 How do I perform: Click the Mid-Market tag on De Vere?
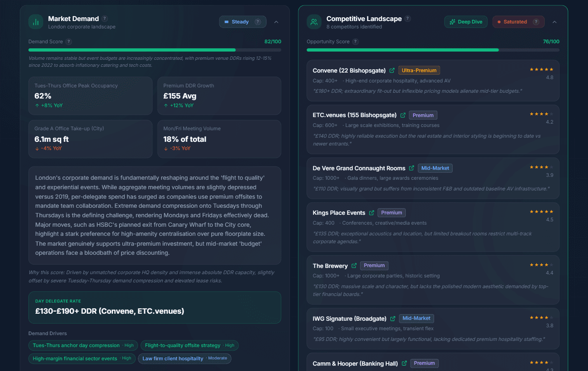(x=435, y=168)
